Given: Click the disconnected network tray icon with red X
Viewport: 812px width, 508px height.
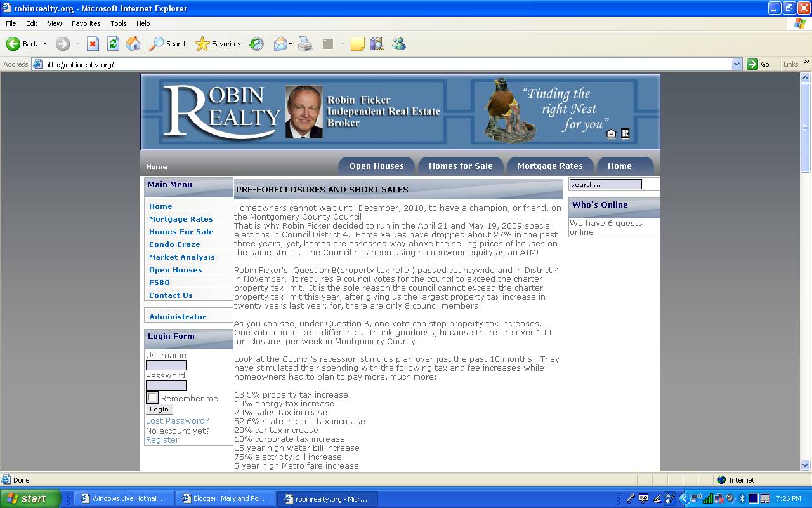Looking at the screenshot, I should click(x=719, y=498).
